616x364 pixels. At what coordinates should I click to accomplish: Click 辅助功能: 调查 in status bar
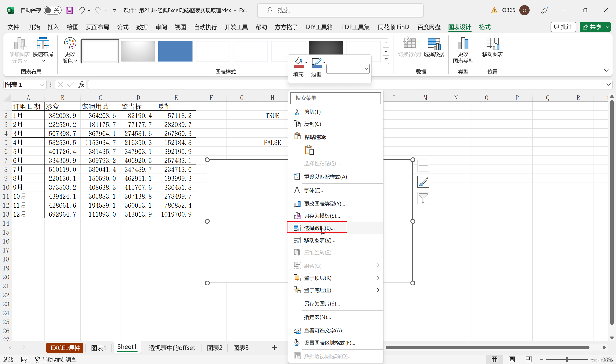56,360
